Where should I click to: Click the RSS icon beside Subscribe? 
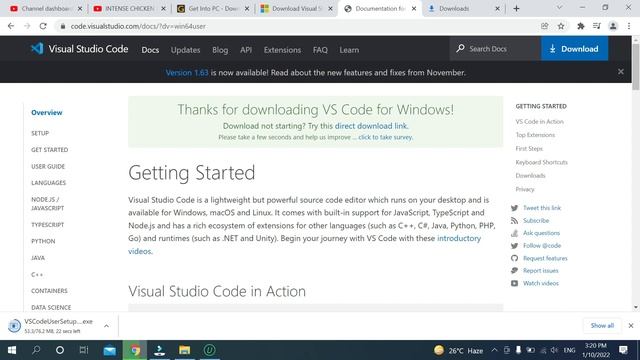tap(514, 221)
